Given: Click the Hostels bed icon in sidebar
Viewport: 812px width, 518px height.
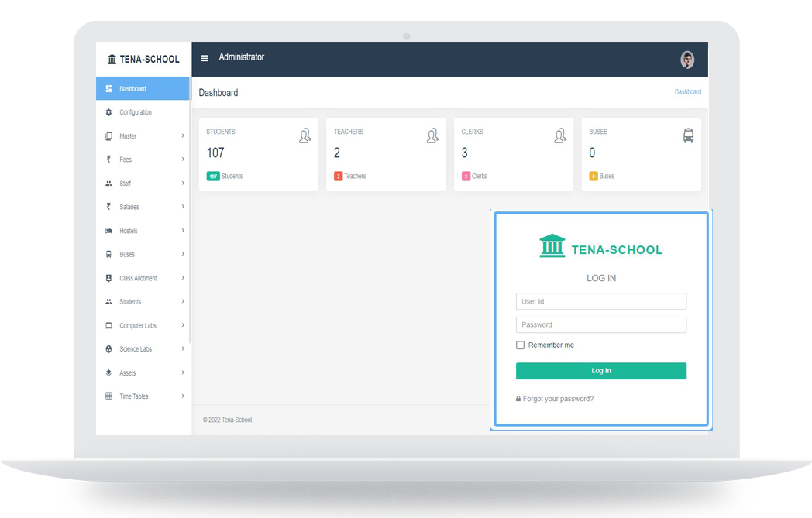Looking at the screenshot, I should pos(108,231).
